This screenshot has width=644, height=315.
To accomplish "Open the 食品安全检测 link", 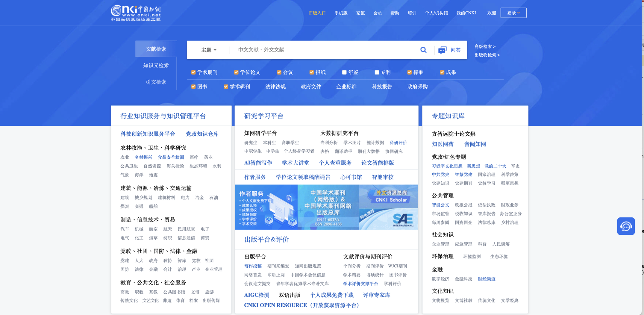I will tap(171, 157).
